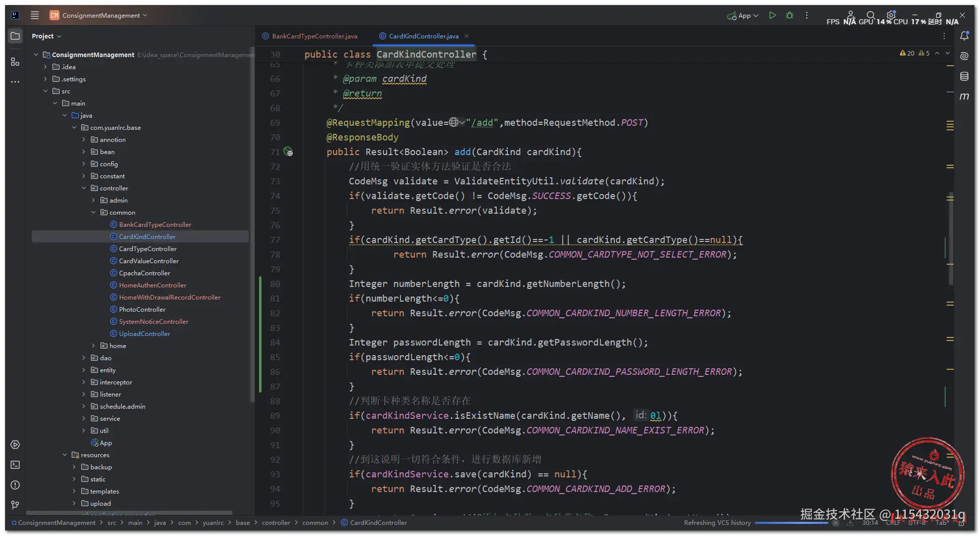The image size is (980, 536).
Task: Open the main hamburger menu
Action: pyautogui.click(x=35, y=15)
